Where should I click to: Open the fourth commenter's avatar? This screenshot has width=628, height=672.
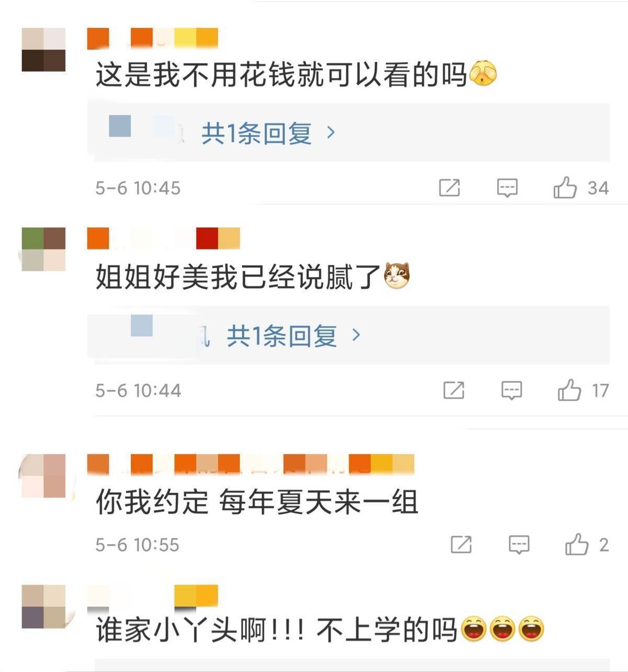click(43, 607)
